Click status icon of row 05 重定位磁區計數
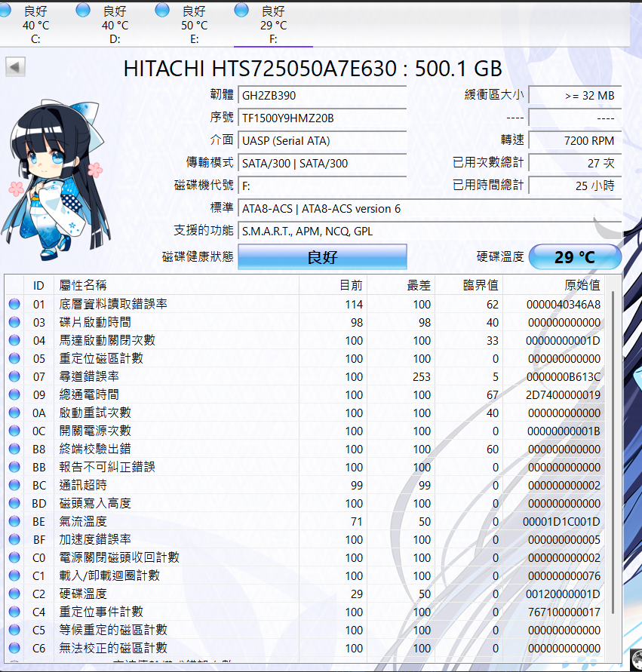The width and height of the screenshot is (642, 672). click(14, 358)
